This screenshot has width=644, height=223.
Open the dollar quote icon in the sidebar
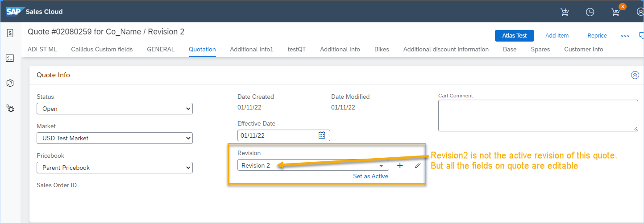(x=10, y=33)
